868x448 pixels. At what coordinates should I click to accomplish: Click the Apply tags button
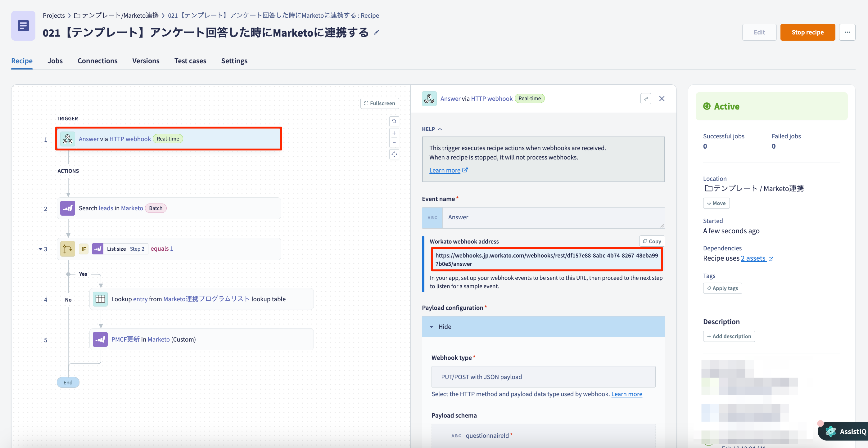click(x=722, y=288)
